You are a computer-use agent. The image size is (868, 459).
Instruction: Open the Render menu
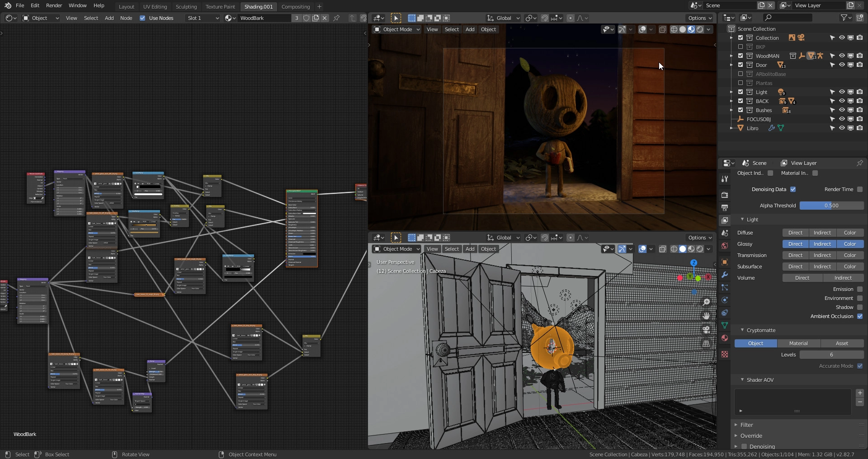click(54, 5)
